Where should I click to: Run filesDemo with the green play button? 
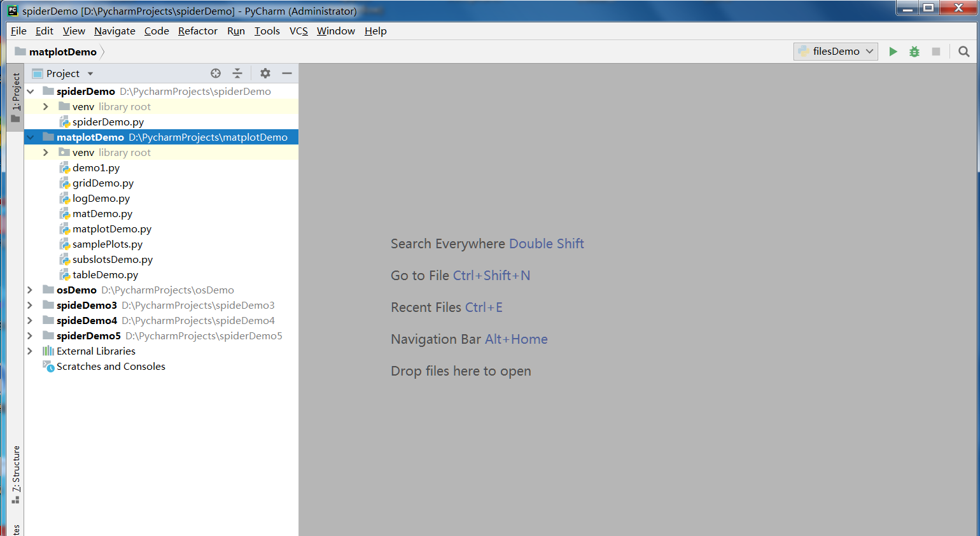click(893, 52)
